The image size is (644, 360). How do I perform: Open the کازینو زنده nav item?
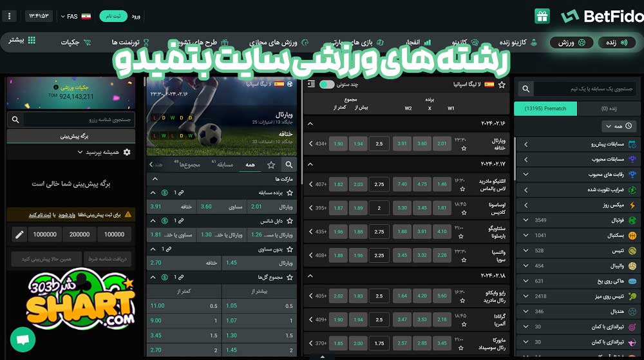(518, 43)
